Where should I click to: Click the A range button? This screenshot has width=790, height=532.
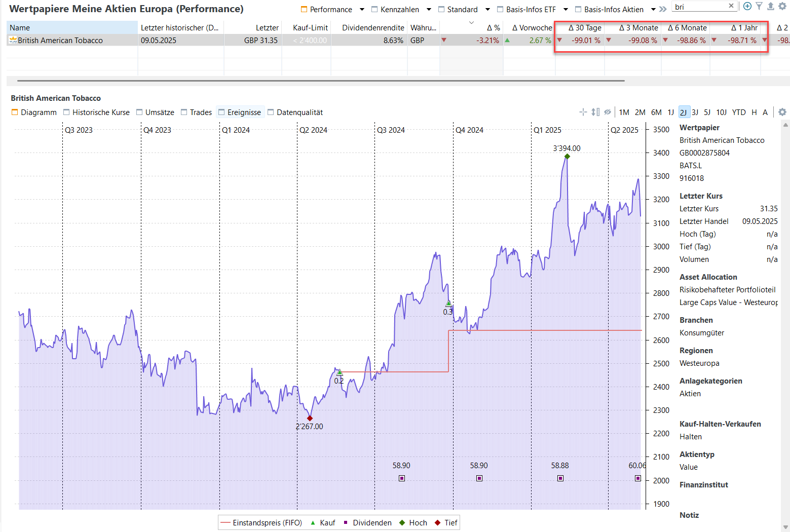[765, 112]
